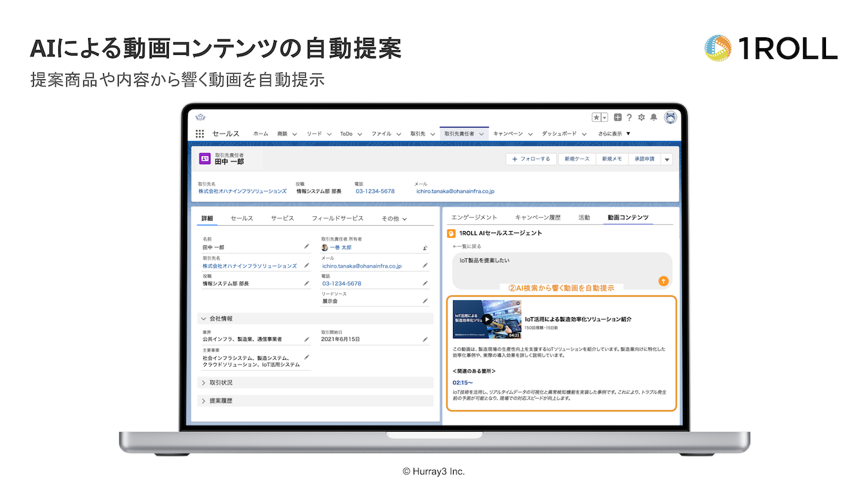Image resolution: width=868 pixels, height=488 pixels.
Task: Open the ダッシュボード nav dropdown chevron
Action: click(x=585, y=134)
